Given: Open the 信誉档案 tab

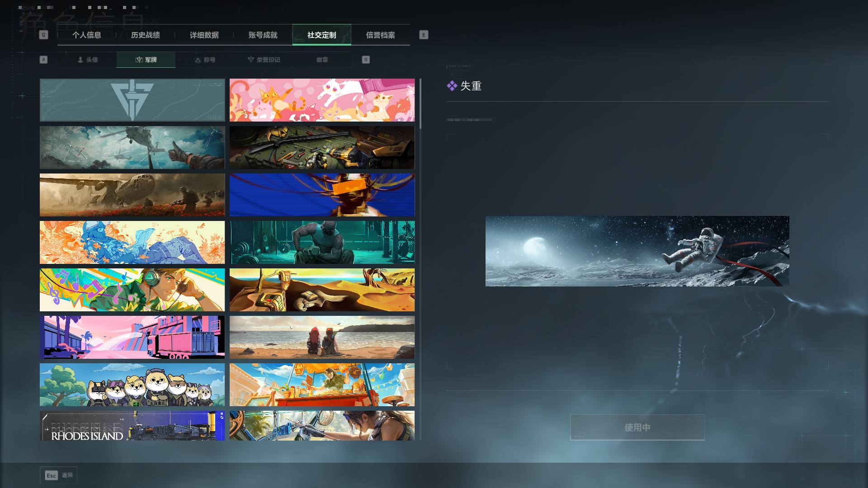Looking at the screenshot, I should (381, 35).
